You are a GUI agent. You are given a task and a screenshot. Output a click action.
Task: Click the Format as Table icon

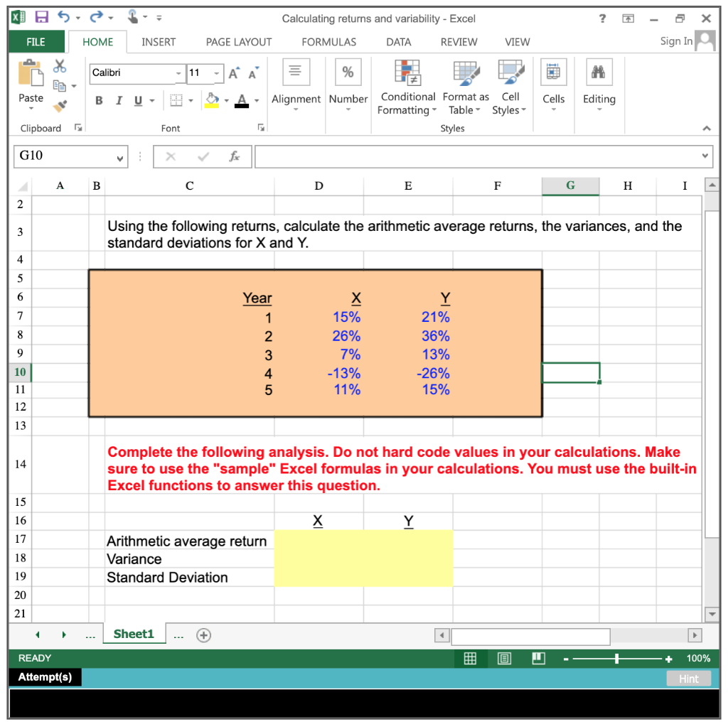pos(464,87)
